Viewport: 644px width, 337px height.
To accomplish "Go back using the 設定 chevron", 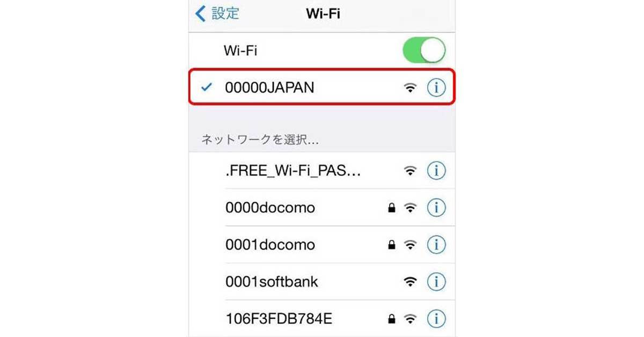I will pos(200,13).
